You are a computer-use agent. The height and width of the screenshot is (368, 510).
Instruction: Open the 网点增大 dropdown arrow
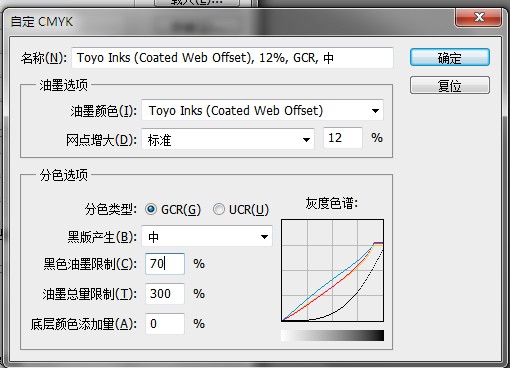[306, 140]
